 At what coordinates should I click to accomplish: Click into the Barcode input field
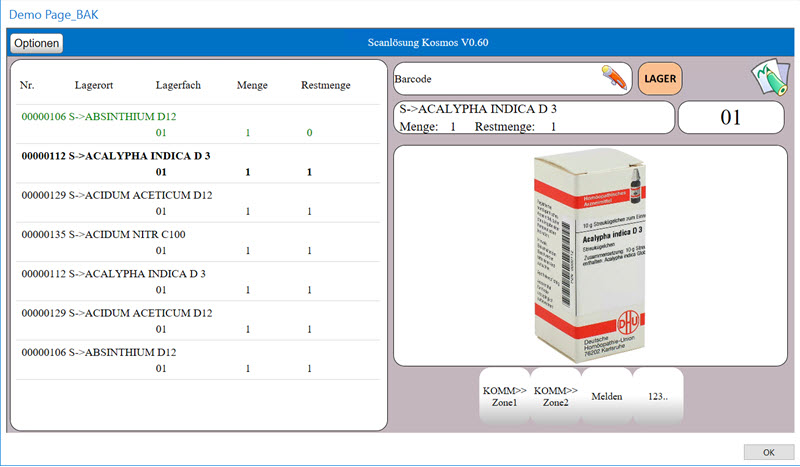[495, 78]
